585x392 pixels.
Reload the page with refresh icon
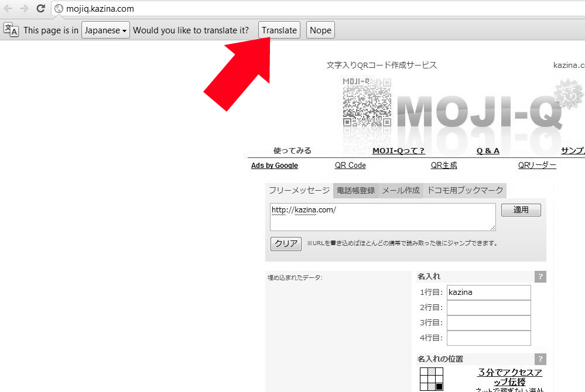click(40, 9)
